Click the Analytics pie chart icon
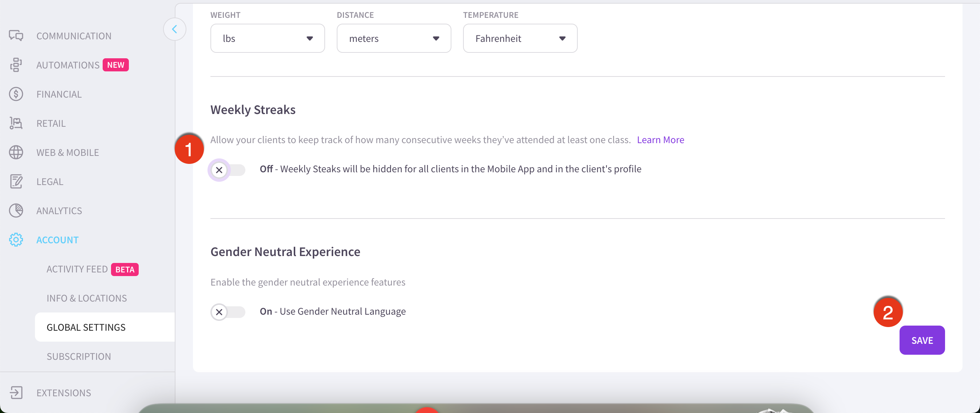980x413 pixels. coord(16,211)
